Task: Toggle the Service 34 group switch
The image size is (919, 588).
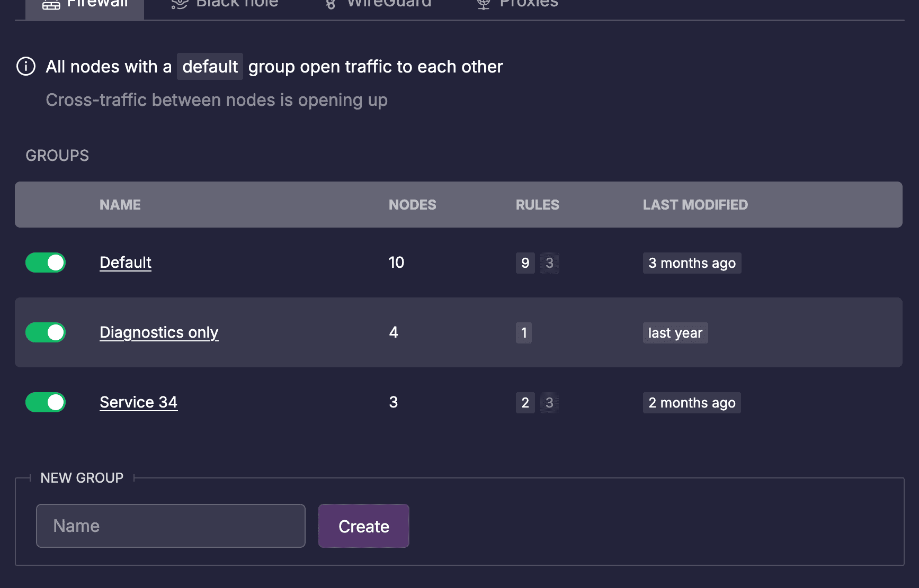Action: (x=46, y=402)
